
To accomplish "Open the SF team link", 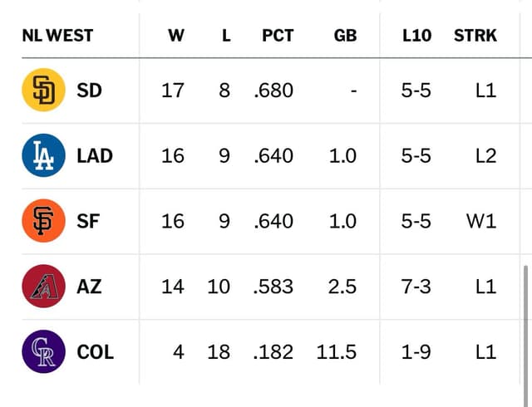I will pos(88,221).
